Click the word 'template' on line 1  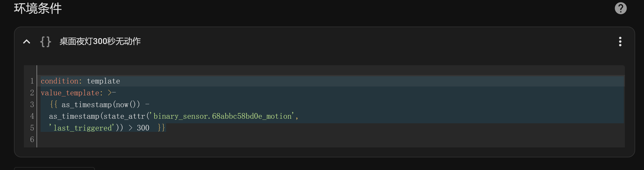(103, 81)
